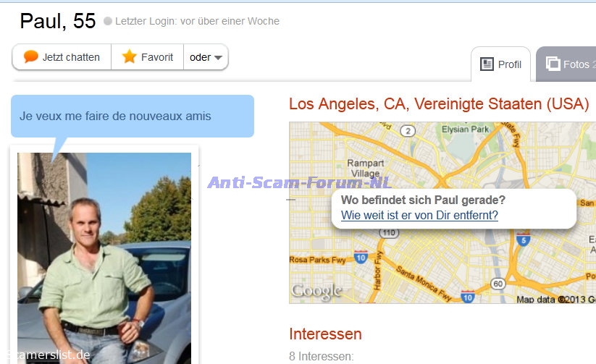Click the Route 2 shield on map
596x364 pixels.
408,131
